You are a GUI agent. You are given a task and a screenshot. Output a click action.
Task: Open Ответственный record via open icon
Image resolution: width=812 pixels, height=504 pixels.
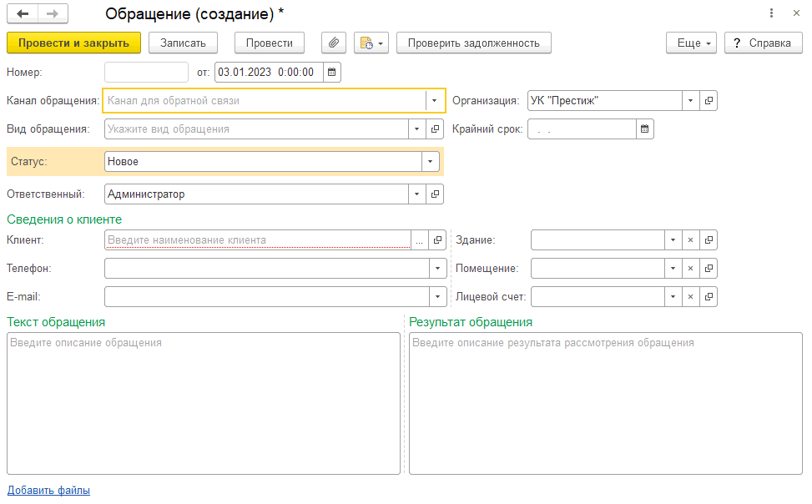point(435,194)
